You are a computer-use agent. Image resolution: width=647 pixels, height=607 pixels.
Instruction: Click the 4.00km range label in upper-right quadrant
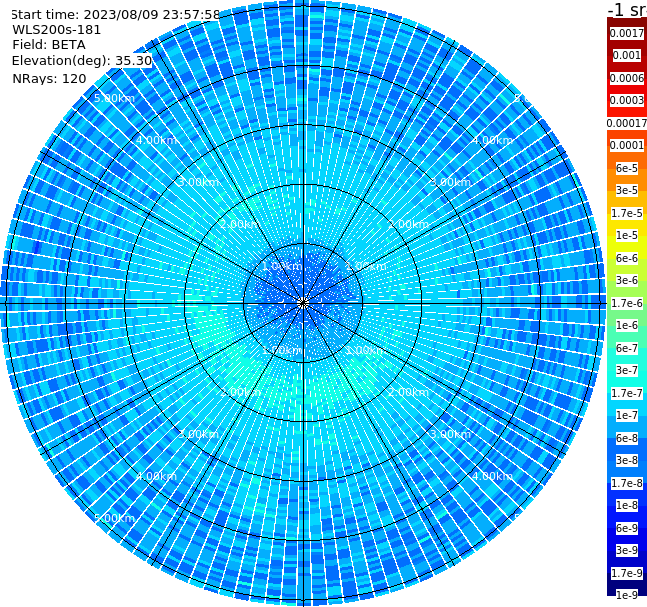pos(492,140)
